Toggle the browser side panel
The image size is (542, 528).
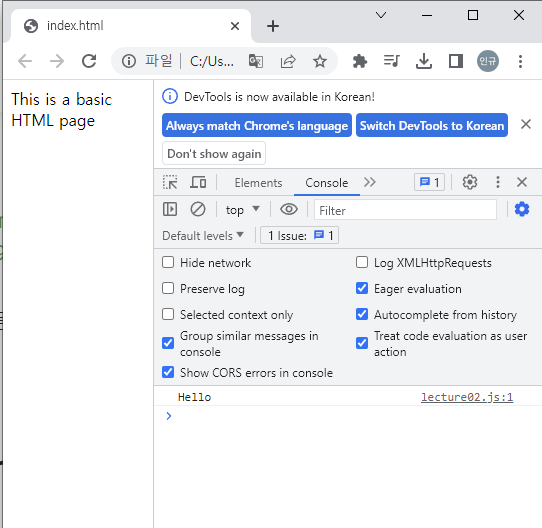coord(456,62)
